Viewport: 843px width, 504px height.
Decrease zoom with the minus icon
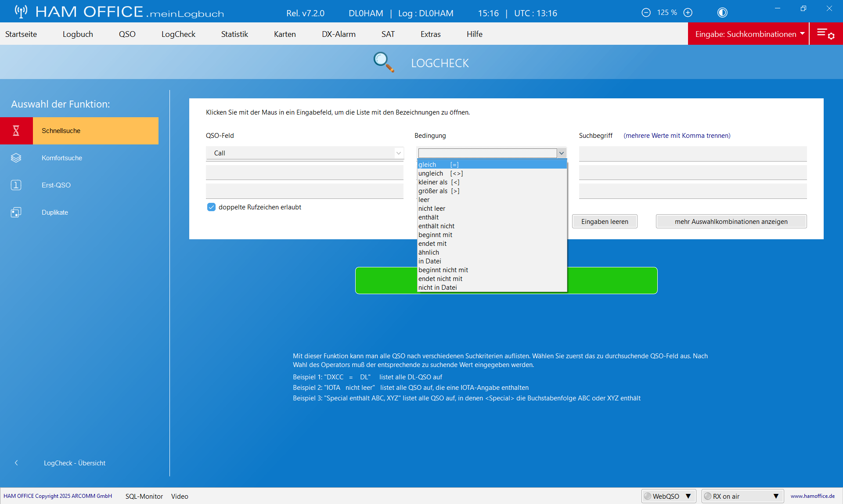[646, 13]
